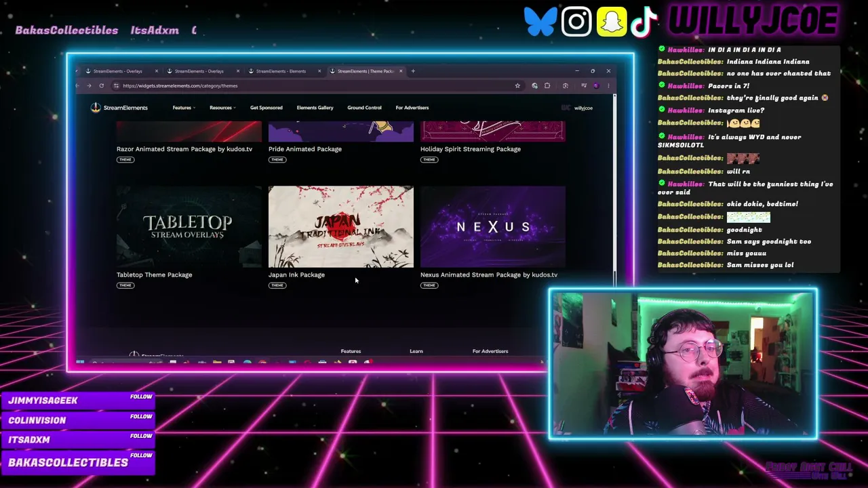Close the StreamElements - Elements tab
Viewport: 868px width, 488px height.
319,70
